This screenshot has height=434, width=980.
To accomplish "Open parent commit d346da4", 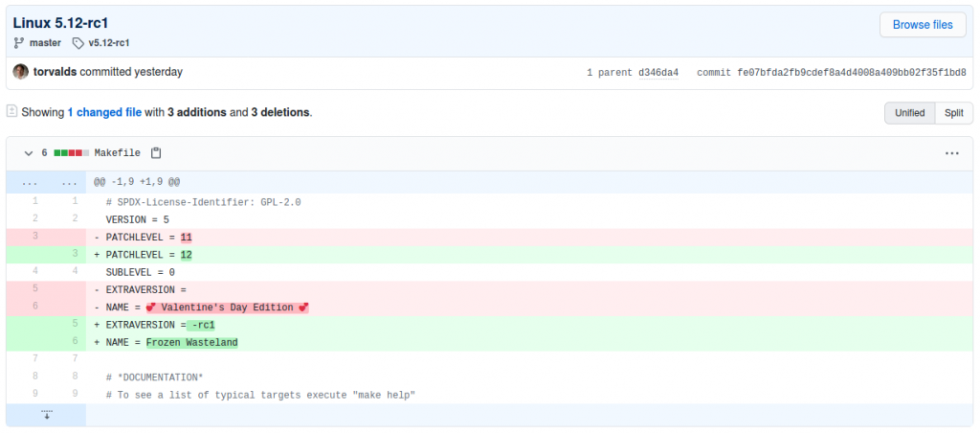I will coord(658,73).
